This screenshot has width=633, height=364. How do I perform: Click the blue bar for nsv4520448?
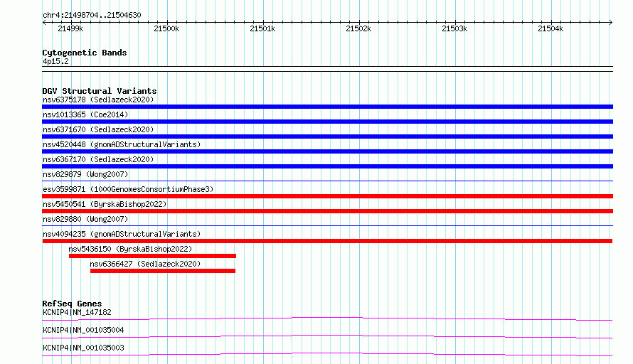(327, 151)
